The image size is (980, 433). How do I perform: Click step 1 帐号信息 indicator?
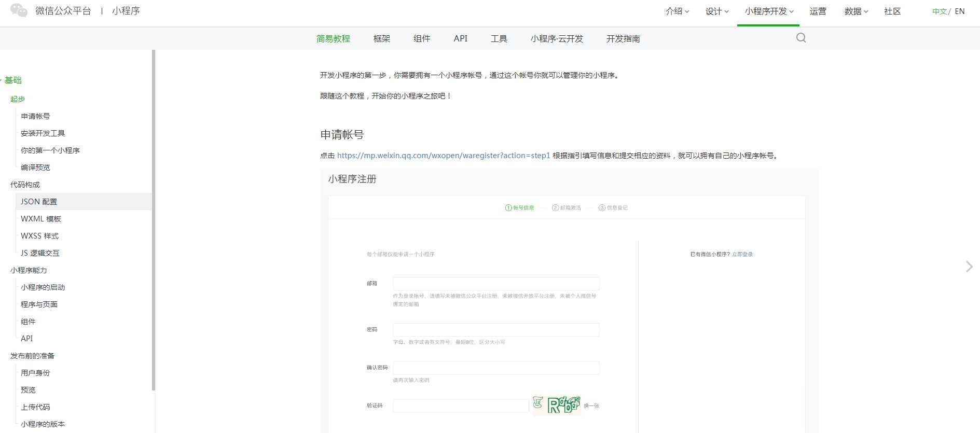[x=519, y=208]
